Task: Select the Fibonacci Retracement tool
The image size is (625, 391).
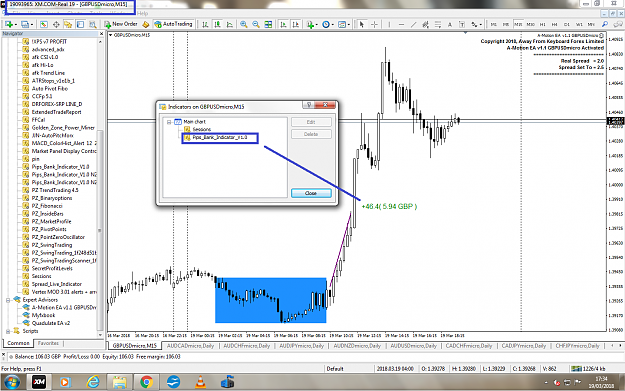Action: coord(438,24)
